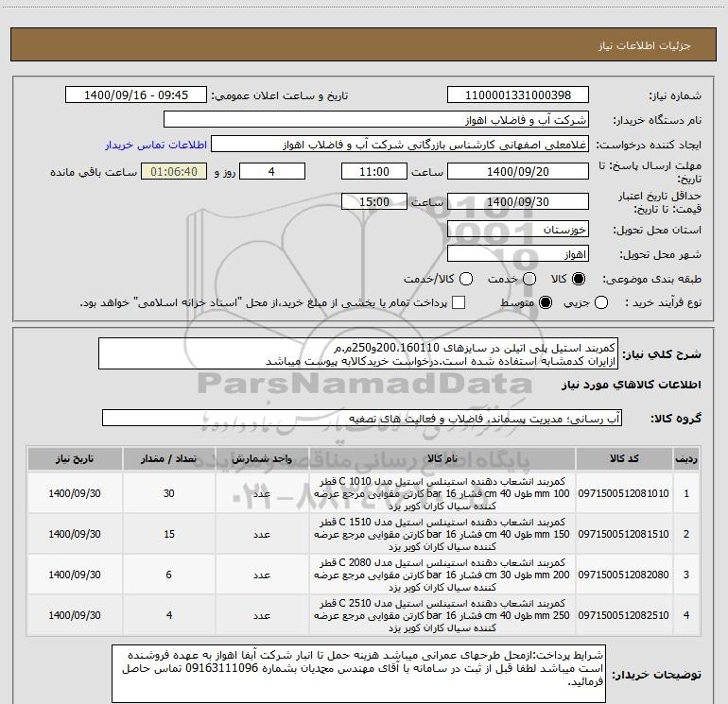Click the item name for model C 2080

[442, 575]
